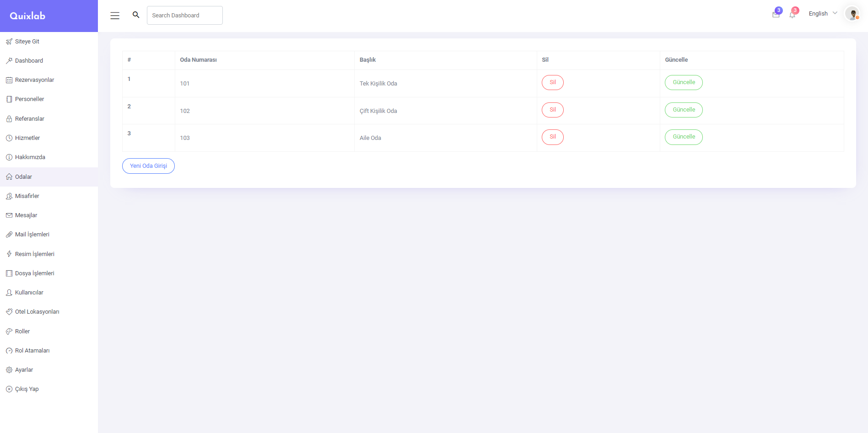Open the bell notifications
868x433 pixels.
tap(793, 15)
